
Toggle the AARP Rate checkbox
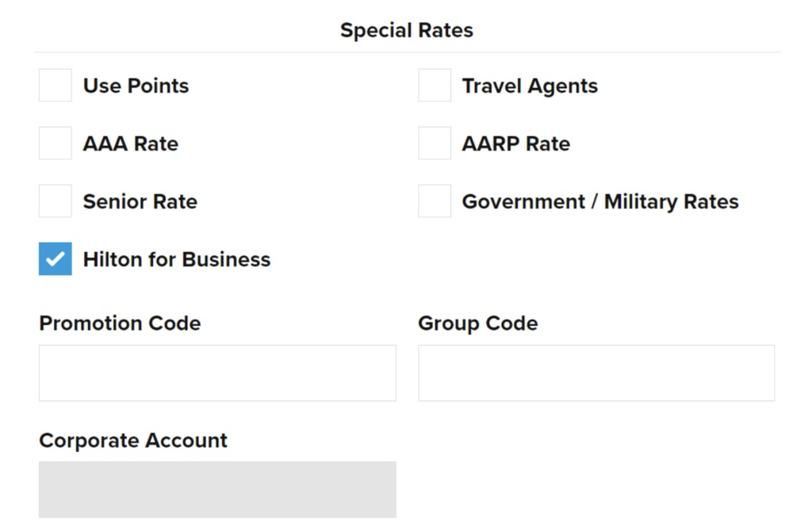click(x=435, y=143)
